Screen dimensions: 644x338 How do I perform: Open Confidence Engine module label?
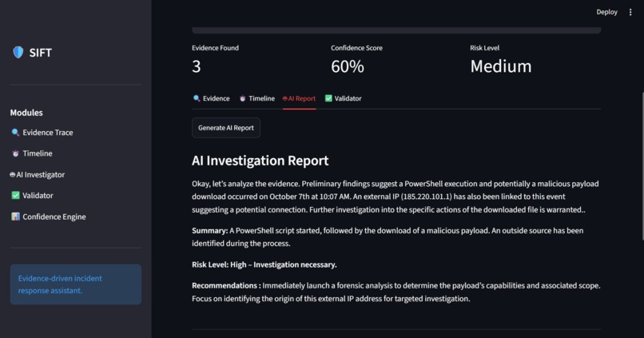[x=54, y=217]
